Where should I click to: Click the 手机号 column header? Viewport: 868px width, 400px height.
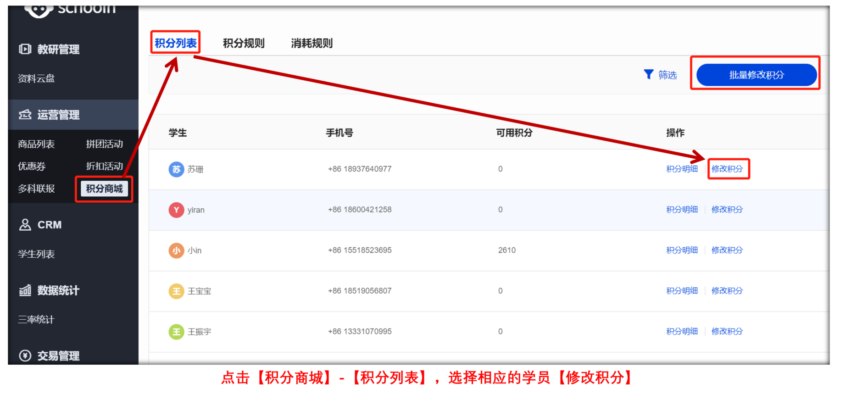(x=339, y=133)
